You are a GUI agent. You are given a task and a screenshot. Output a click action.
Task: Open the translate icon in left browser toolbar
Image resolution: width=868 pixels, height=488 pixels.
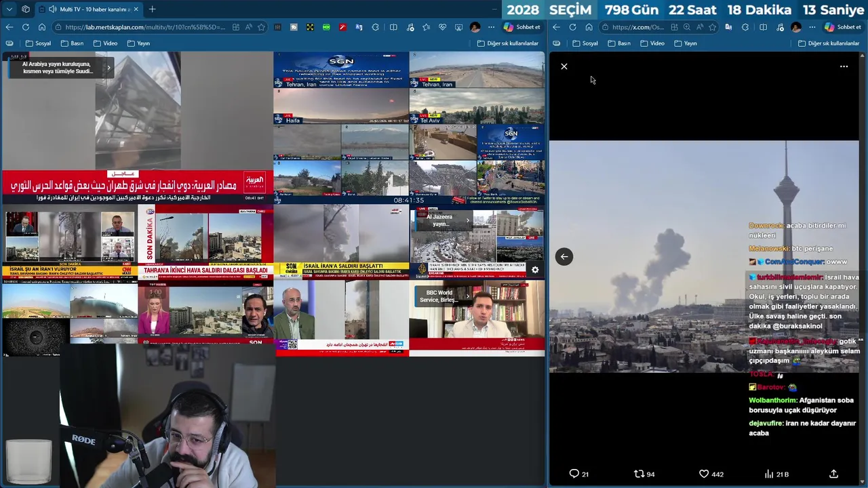pyautogui.click(x=359, y=27)
